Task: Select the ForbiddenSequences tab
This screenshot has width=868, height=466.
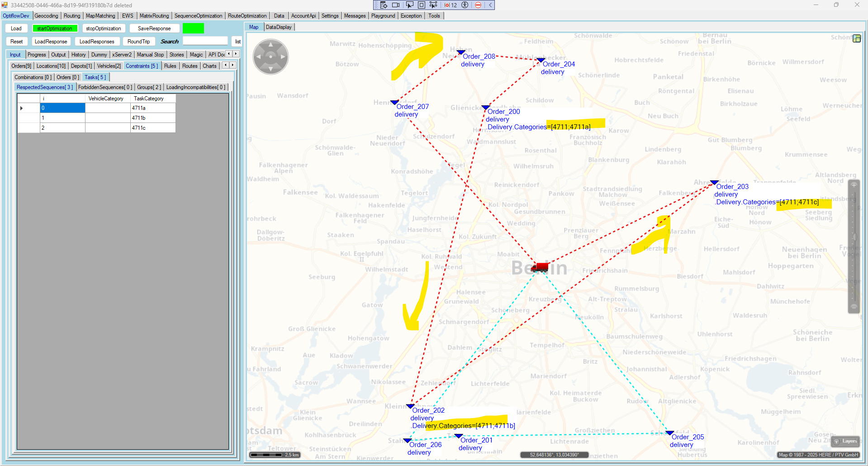Action: [x=105, y=87]
